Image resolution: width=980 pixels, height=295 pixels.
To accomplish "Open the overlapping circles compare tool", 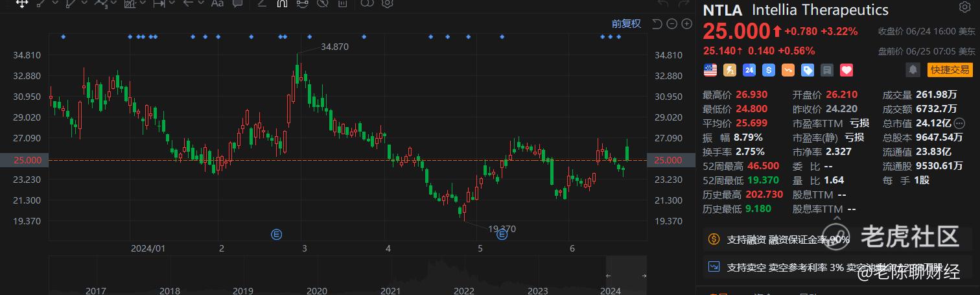I will tap(367, 3).
